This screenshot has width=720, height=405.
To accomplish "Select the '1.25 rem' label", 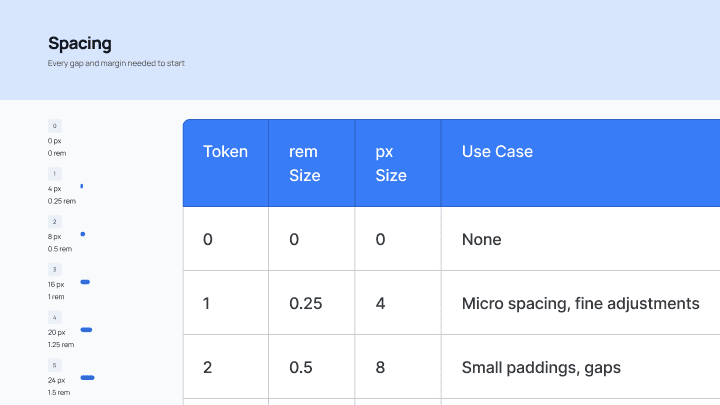I will 61,344.
